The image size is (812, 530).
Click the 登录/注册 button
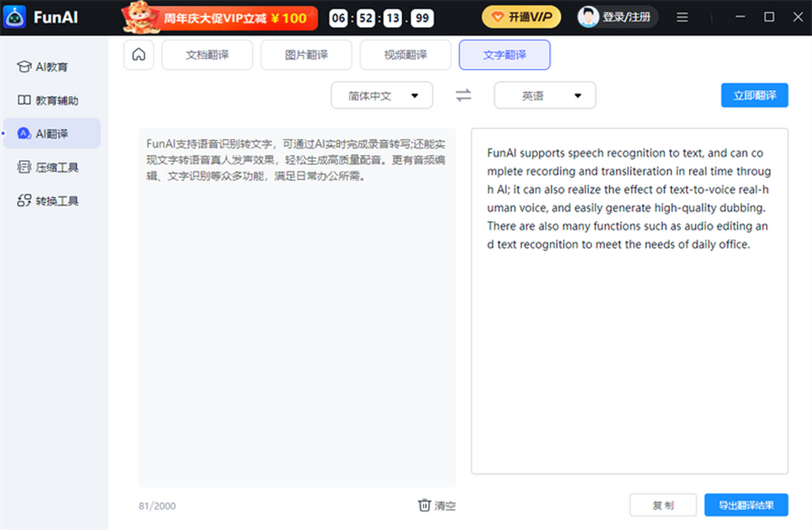click(618, 17)
